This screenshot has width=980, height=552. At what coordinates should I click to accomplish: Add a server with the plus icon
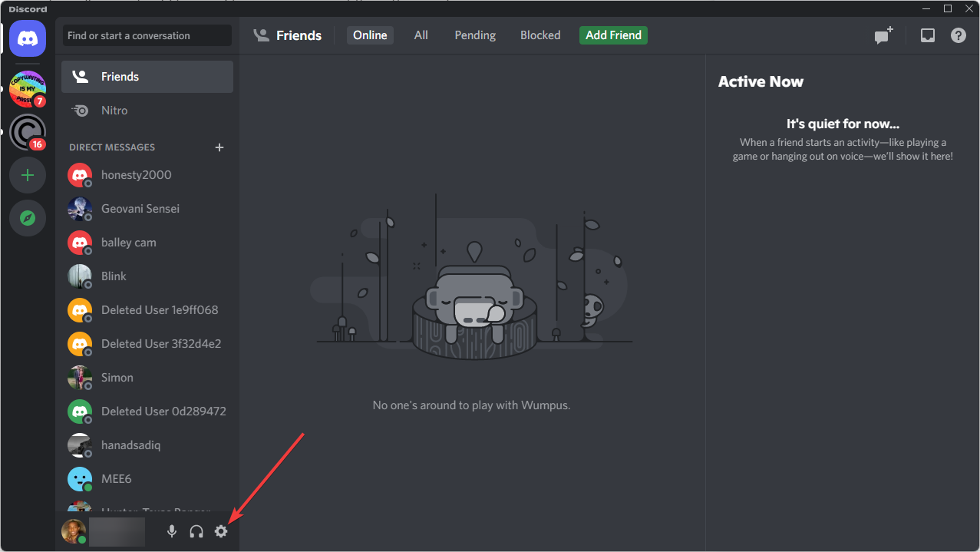pos(28,176)
